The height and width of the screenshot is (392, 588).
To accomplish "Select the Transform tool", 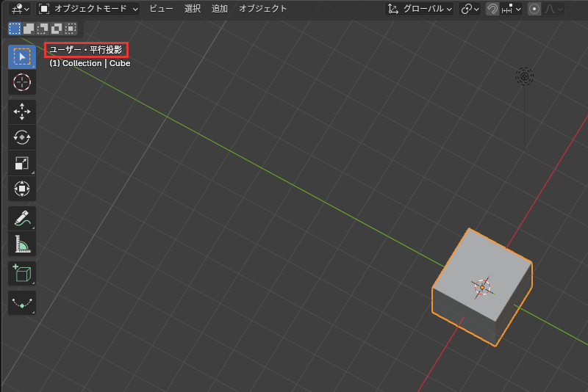I will pyautogui.click(x=22, y=189).
